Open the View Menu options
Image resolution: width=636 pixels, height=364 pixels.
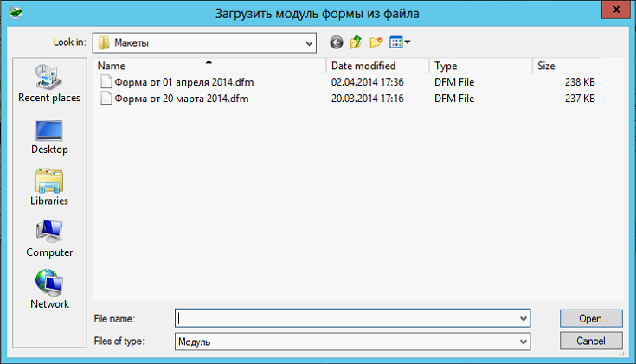(400, 42)
